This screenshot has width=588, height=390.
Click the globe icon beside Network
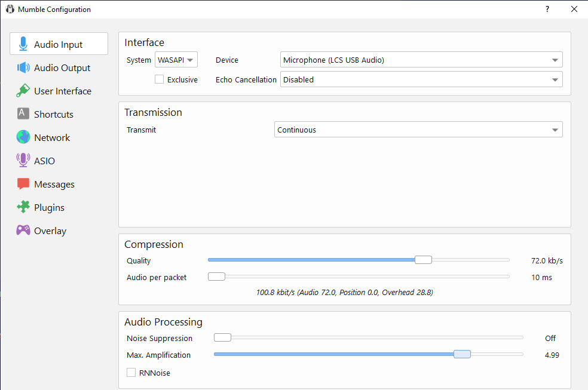click(x=23, y=137)
